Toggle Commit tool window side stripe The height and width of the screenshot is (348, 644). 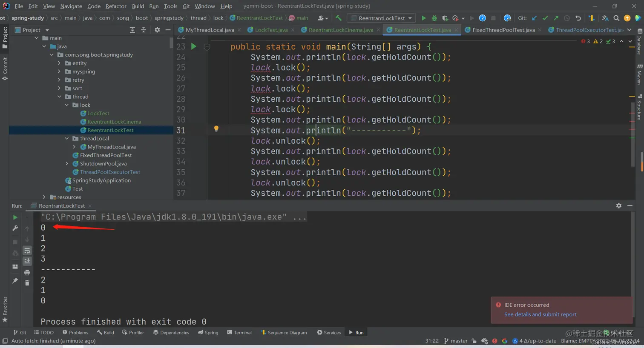(x=5, y=68)
